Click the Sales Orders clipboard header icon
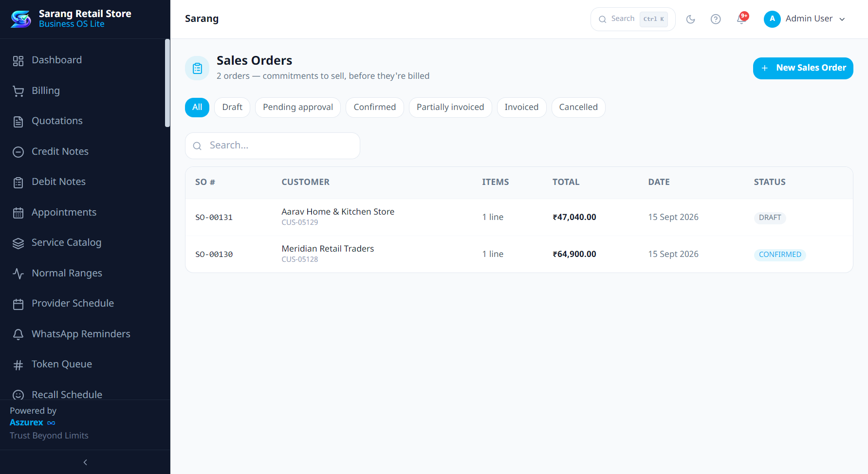868x474 pixels. coord(197,68)
